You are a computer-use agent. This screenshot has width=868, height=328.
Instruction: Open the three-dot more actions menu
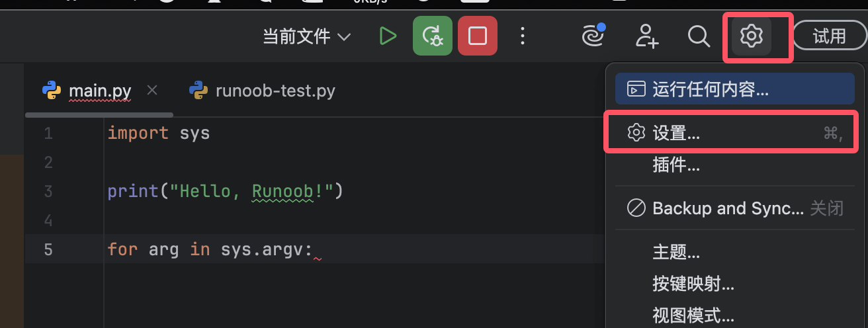523,36
